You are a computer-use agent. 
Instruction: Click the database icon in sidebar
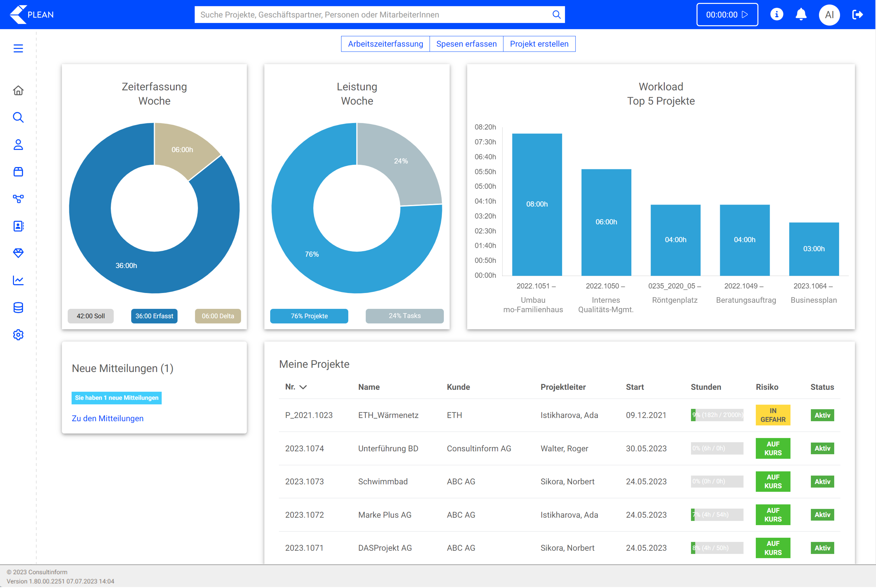click(x=18, y=308)
